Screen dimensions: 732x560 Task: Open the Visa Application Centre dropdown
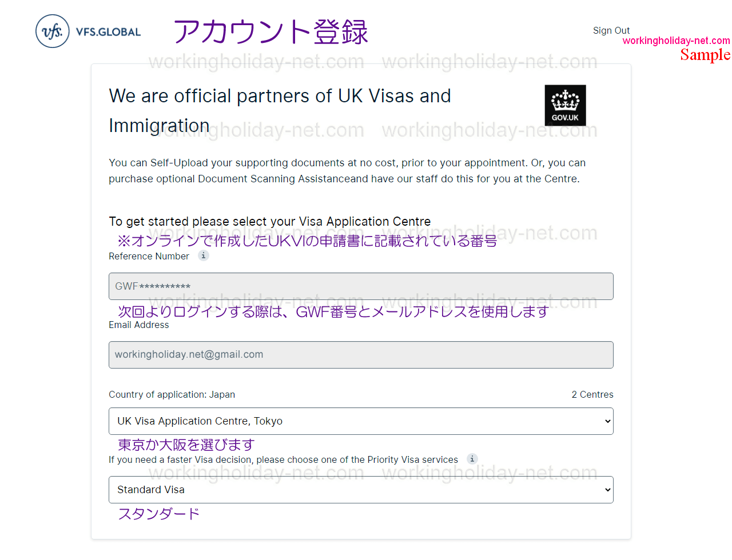click(x=361, y=421)
